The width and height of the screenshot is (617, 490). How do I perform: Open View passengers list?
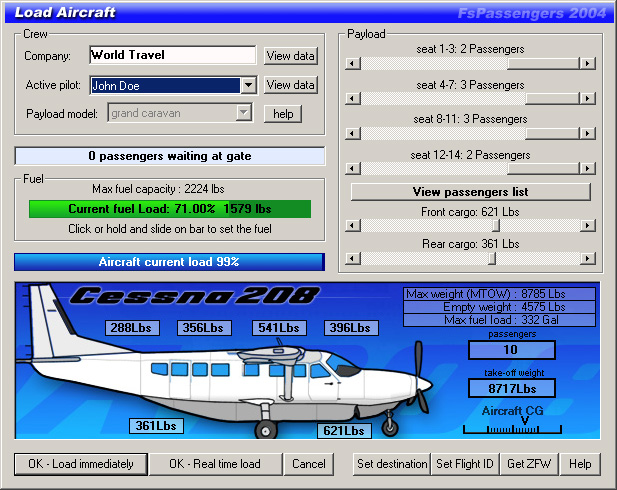(471, 192)
